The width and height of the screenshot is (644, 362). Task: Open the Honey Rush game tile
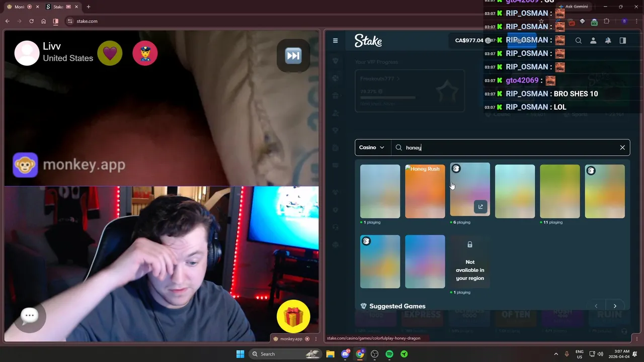[425, 192]
